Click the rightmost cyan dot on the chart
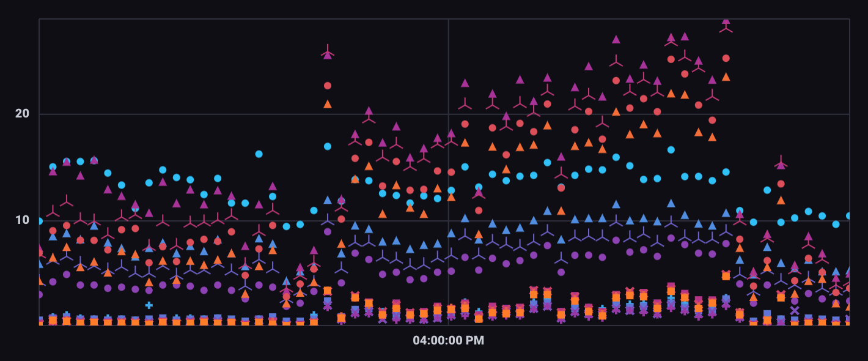 [x=849, y=216]
